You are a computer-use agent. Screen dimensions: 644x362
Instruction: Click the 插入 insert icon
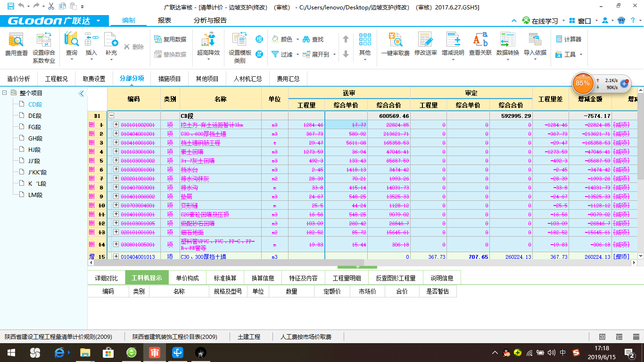point(91,45)
